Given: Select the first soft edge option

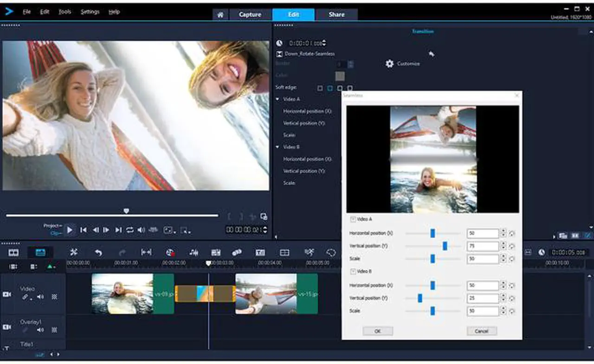Looking at the screenshot, I should click(320, 88).
